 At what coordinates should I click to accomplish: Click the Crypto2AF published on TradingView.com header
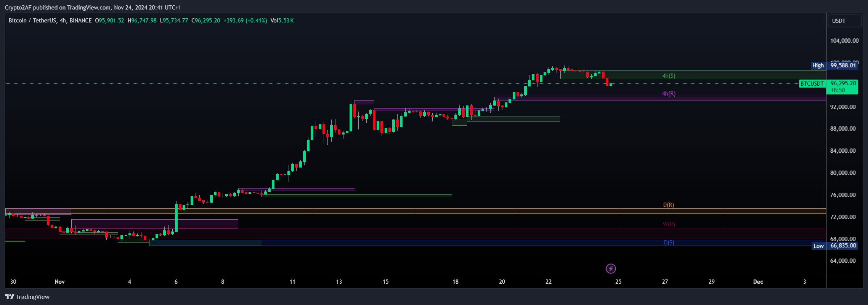click(93, 8)
